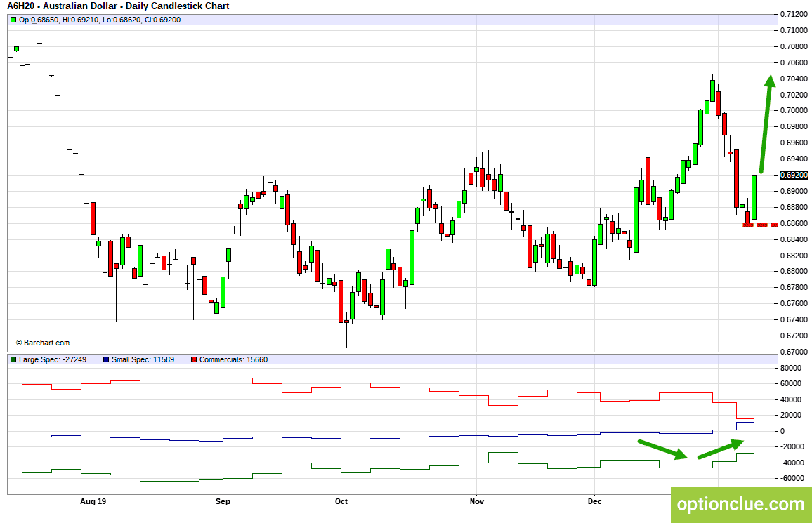This screenshot has width=812, height=523.
Task: Click the Small Spec blue legend square
Action: pos(106,359)
